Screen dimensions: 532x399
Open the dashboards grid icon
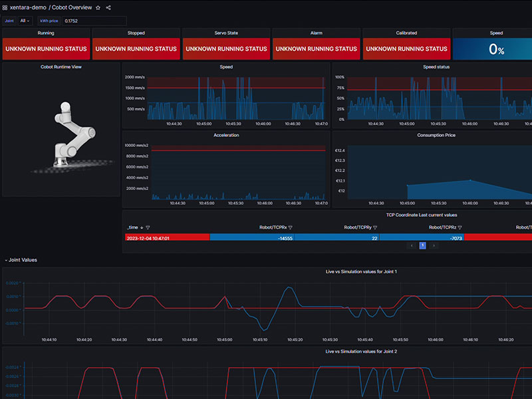(5, 7)
